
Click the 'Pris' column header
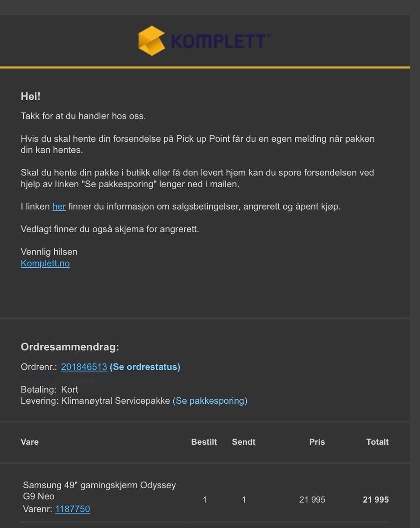point(317,442)
